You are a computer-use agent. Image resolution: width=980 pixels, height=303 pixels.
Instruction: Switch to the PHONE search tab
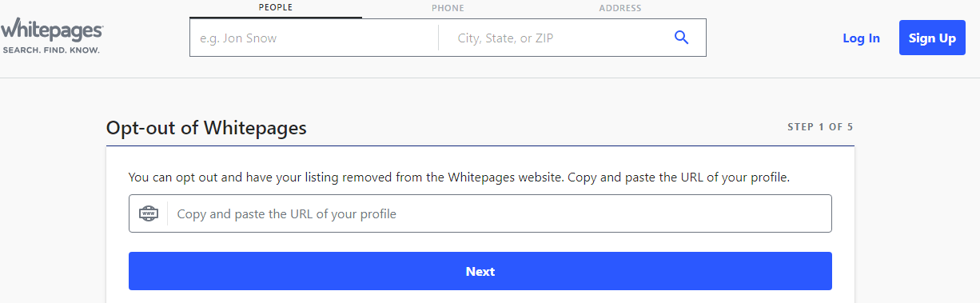[448, 8]
